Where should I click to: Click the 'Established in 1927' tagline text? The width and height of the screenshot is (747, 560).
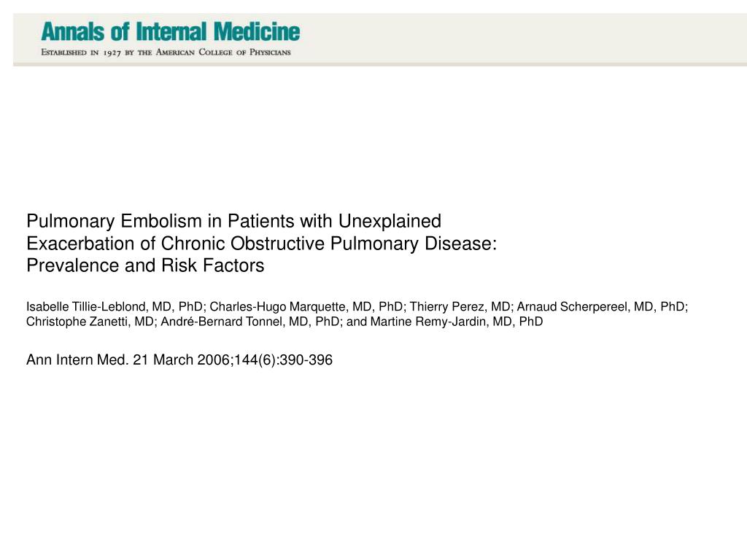click(x=81, y=52)
